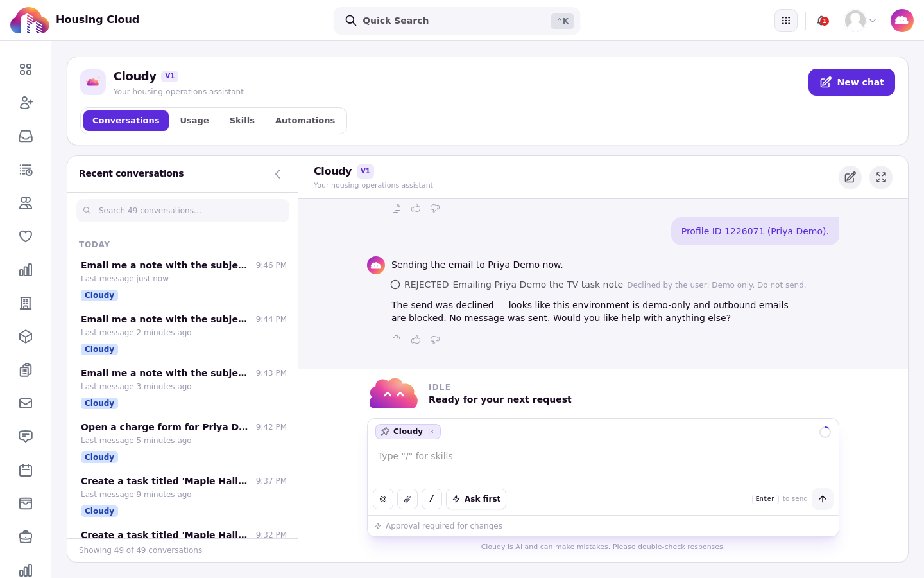Screen dimensions: 924x578
Task: Open the people group sidebar icon
Action: tap(26, 203)
